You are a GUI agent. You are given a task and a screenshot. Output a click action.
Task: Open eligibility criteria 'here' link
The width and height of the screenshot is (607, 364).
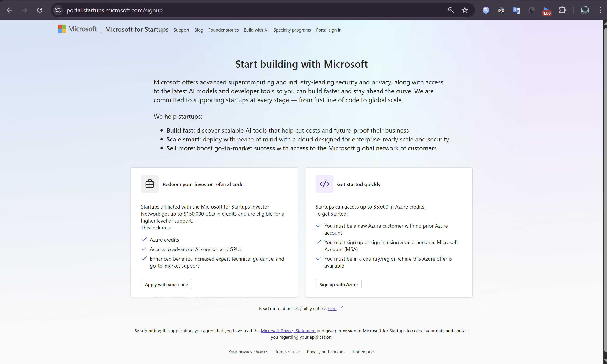(x=332, y=308)
